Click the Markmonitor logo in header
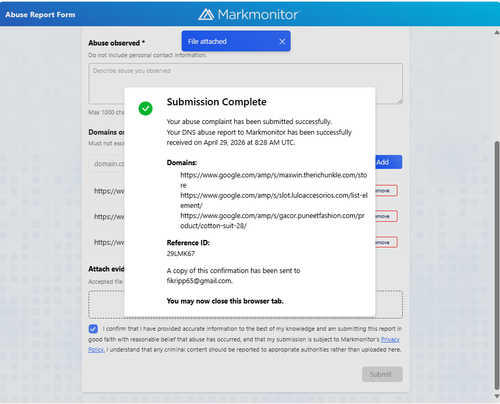This screenshot has width=500, height=404. click(x=249, y=14)
